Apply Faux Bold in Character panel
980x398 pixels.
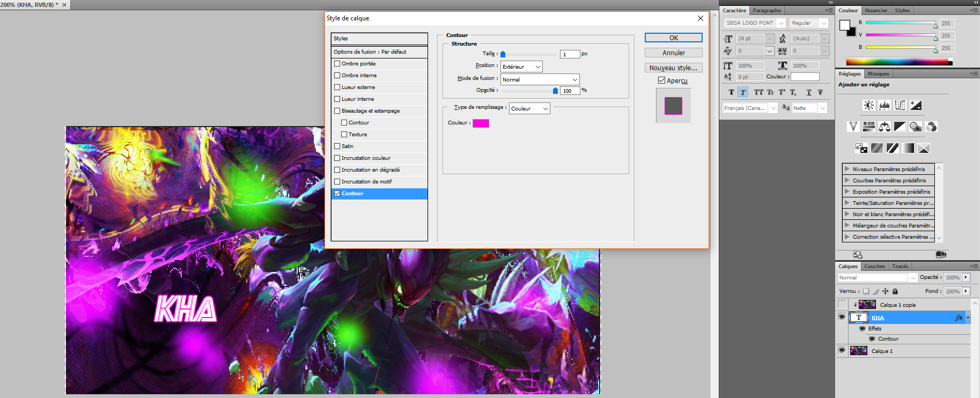(x=731, y=92)
